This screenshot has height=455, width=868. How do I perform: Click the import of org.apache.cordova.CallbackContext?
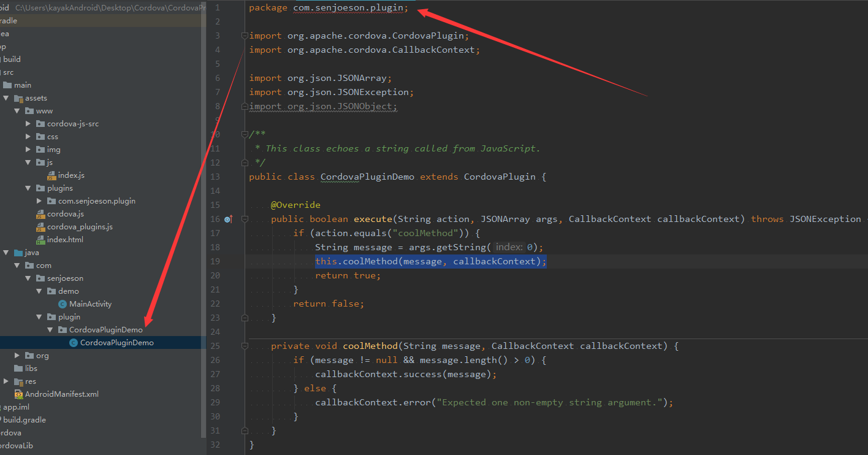(x=365, y=50)
